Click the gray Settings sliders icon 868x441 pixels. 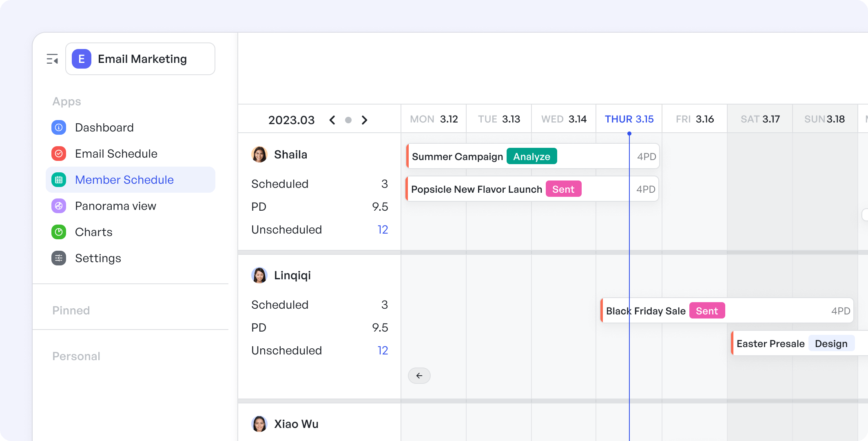pyautogui.click(x=59, y=258)
